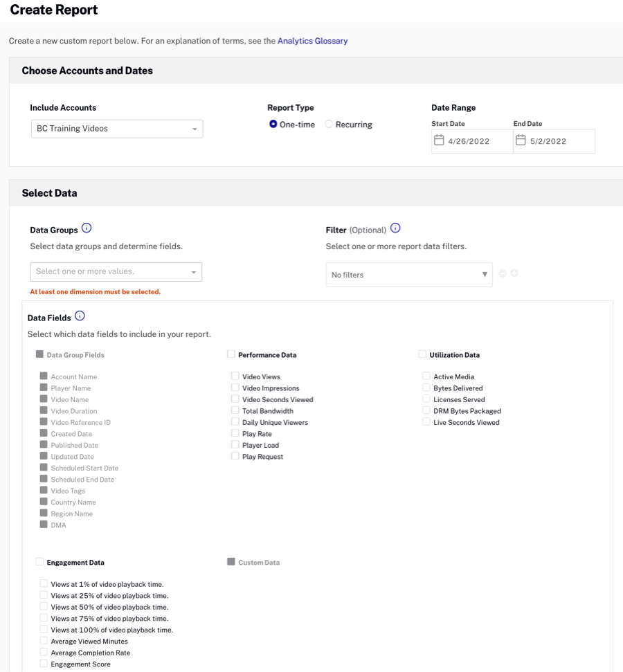Open the Include Accounts dropdown
The image size is (623, 672).
pos(117,129)
